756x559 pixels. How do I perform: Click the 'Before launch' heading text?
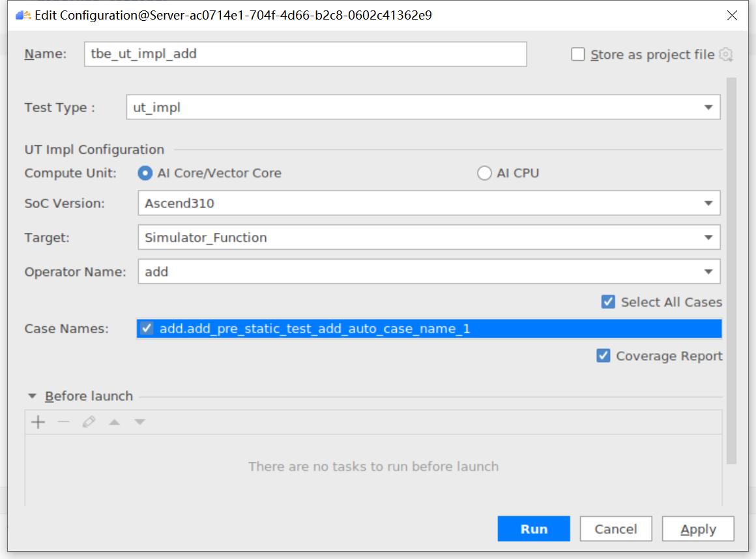pos(89,397)
